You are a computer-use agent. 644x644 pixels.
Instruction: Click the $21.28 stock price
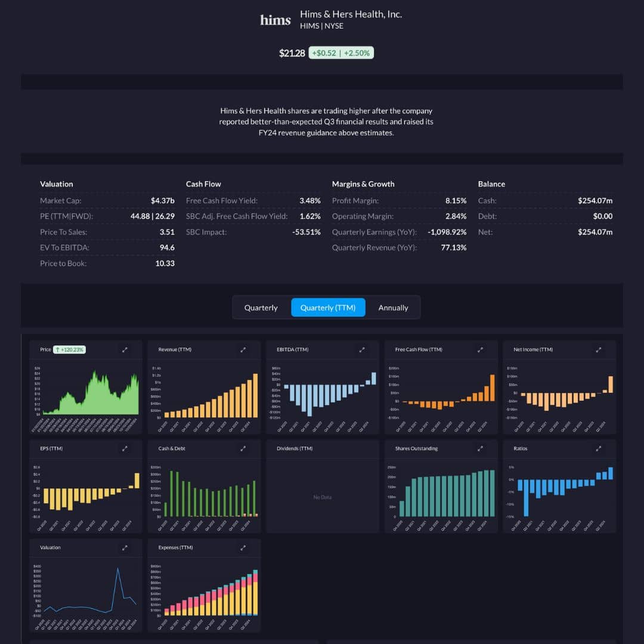[292, 53]
